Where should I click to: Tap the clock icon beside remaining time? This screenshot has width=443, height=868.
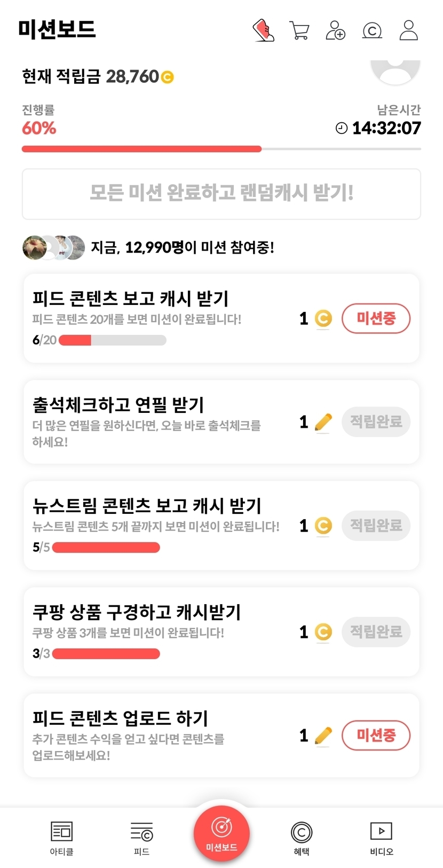[x=342, y=128]
